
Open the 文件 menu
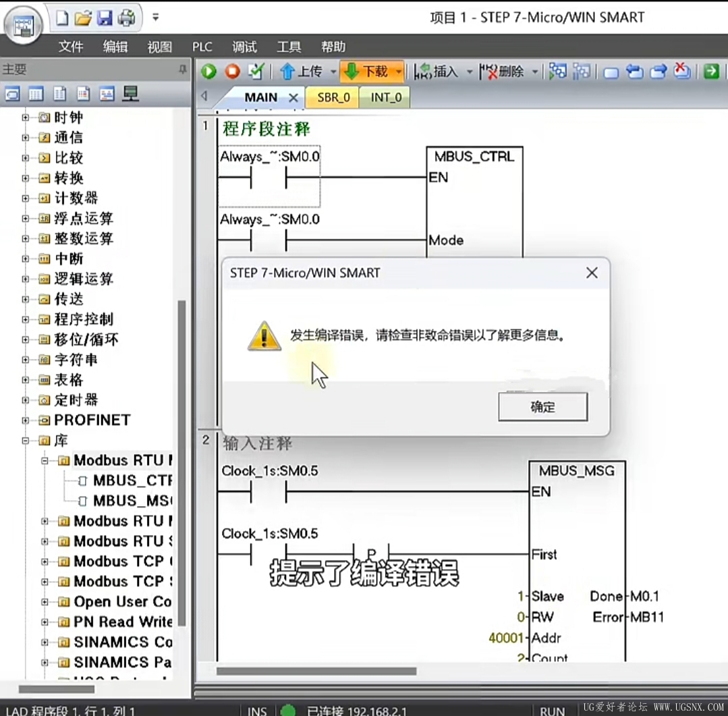(71, 47)
